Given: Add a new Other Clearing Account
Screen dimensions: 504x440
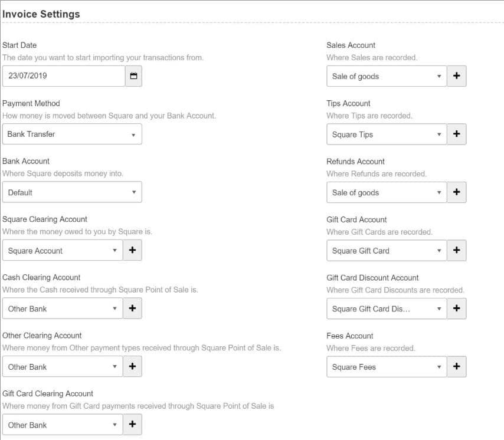Looking at the screenshot, I should point(132,367).
